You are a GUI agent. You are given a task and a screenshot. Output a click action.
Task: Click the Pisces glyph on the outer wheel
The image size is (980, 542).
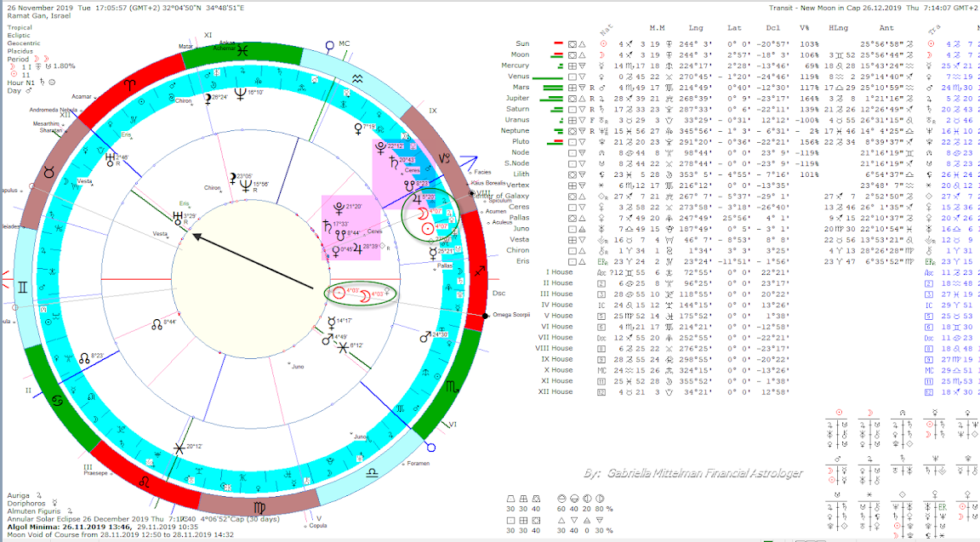tap(241, 49)
